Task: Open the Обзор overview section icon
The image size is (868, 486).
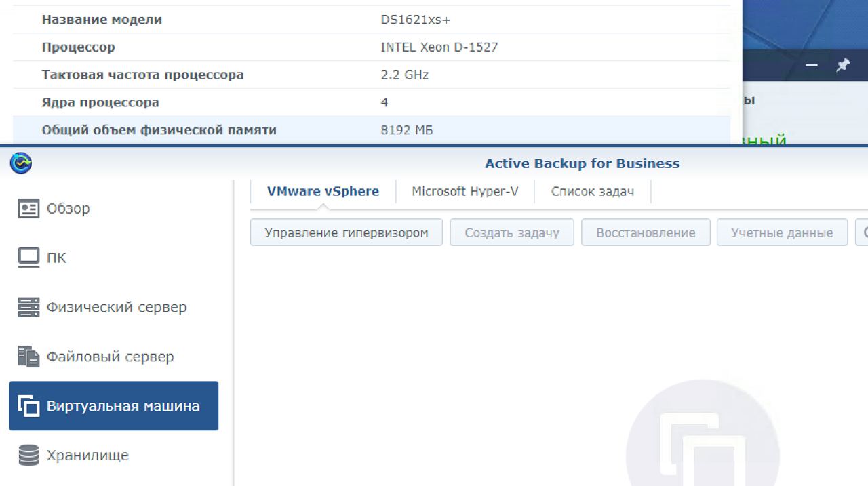Action: pos(28,209)
